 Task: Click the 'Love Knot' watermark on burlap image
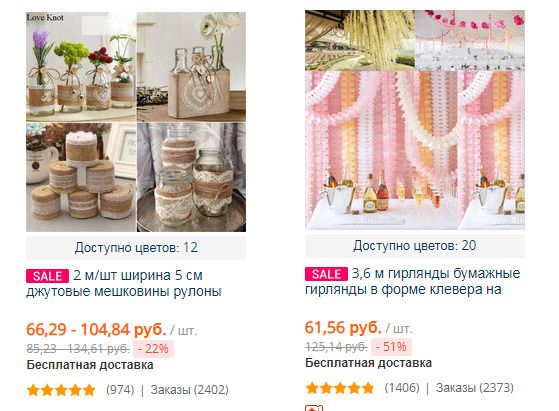(x=45, y=17)
